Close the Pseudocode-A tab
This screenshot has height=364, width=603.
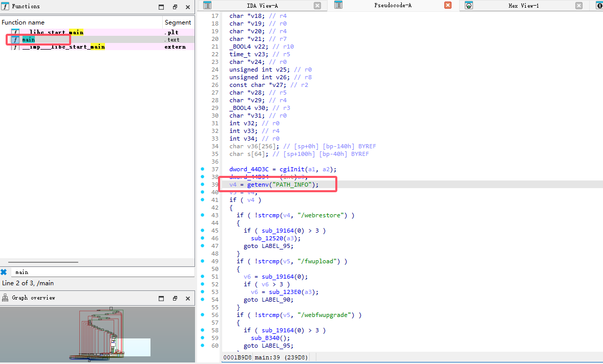[x=448, y=6]
